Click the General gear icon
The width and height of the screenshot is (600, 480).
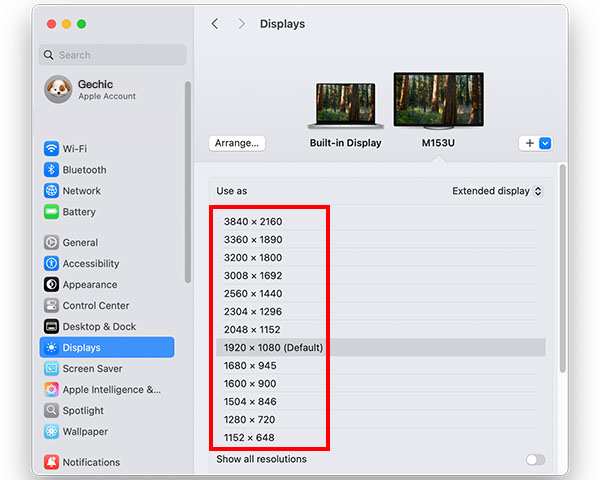point(51,242)
